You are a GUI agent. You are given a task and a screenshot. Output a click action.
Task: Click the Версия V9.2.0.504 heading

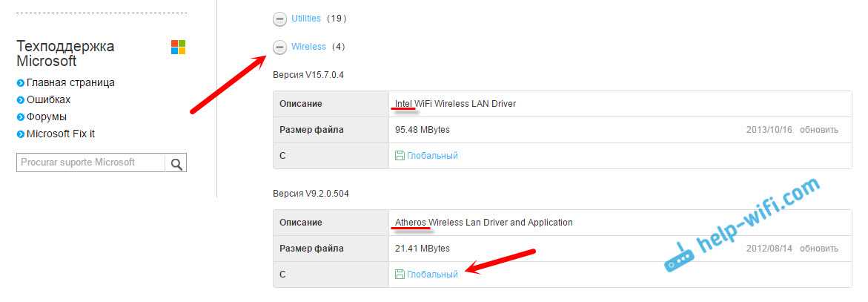[x=311, y=194]
